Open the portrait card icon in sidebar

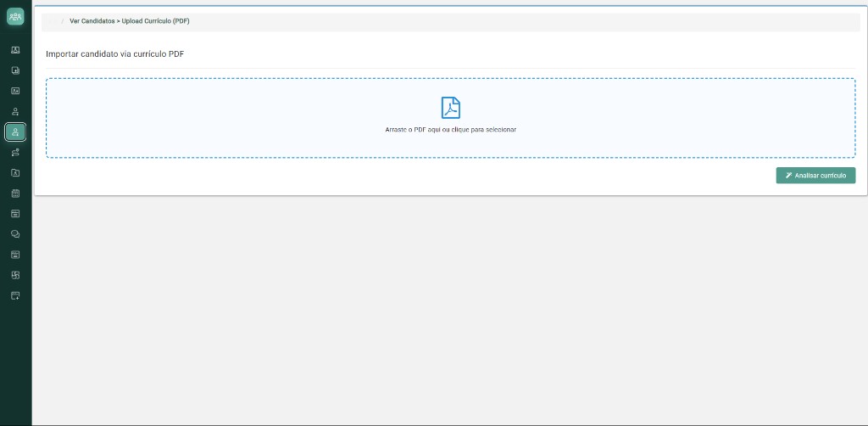(15, 50)
